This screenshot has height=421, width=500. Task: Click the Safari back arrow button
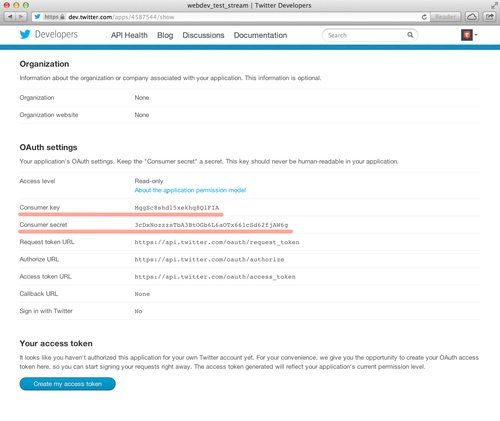[x=10, y=17]
